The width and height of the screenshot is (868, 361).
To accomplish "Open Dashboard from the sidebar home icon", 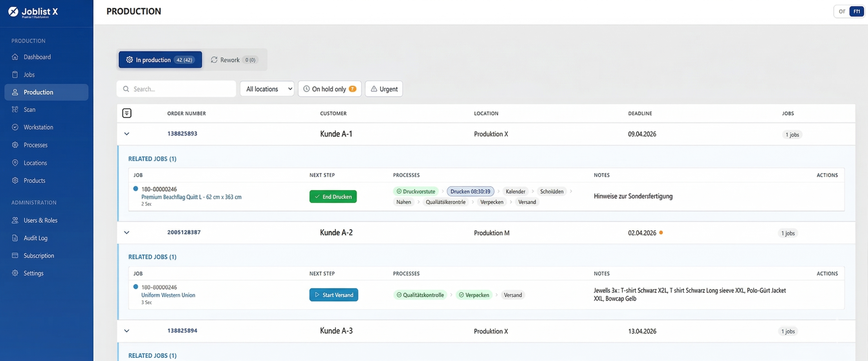I will 15,57.
